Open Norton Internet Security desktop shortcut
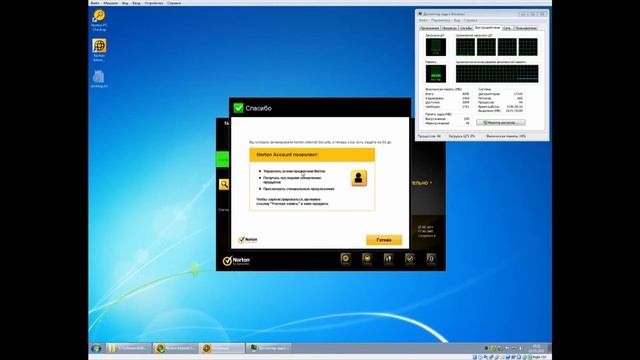This screenshot has height=360, width=640. (x=99, y=50)
